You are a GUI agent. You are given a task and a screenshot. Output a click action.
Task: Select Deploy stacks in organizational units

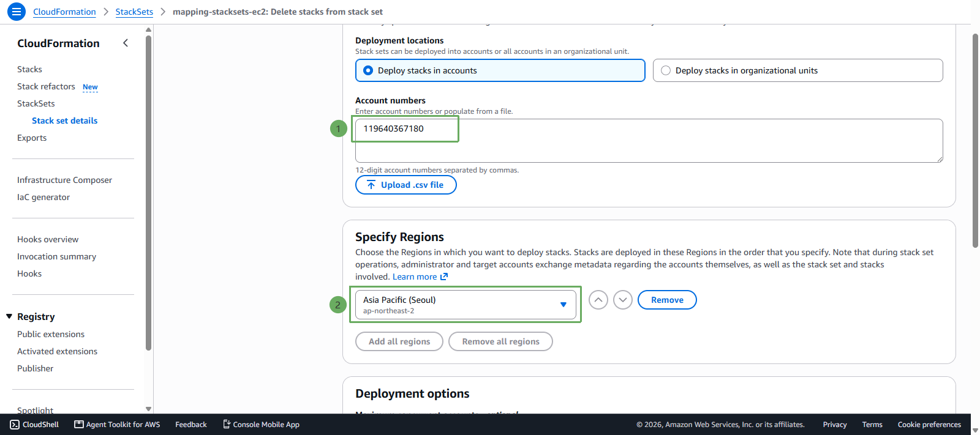click(797, 70)
